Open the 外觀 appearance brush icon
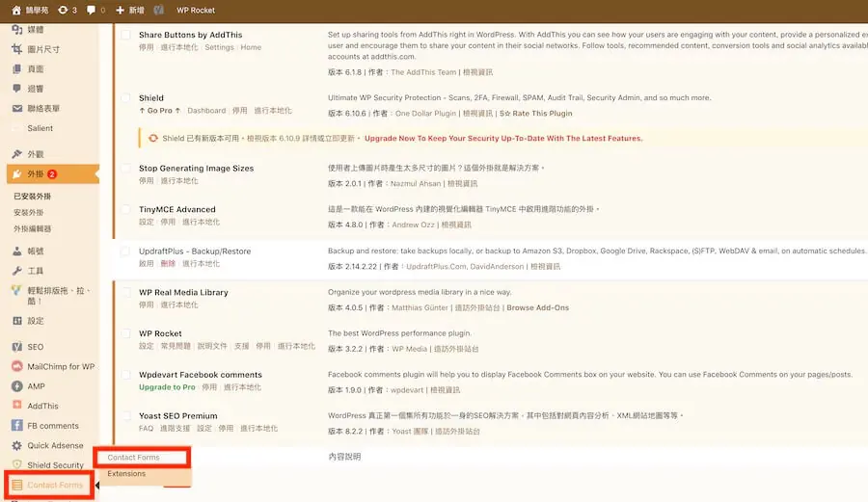The width and height of the screenshot is (868, 502). point(17,154)
